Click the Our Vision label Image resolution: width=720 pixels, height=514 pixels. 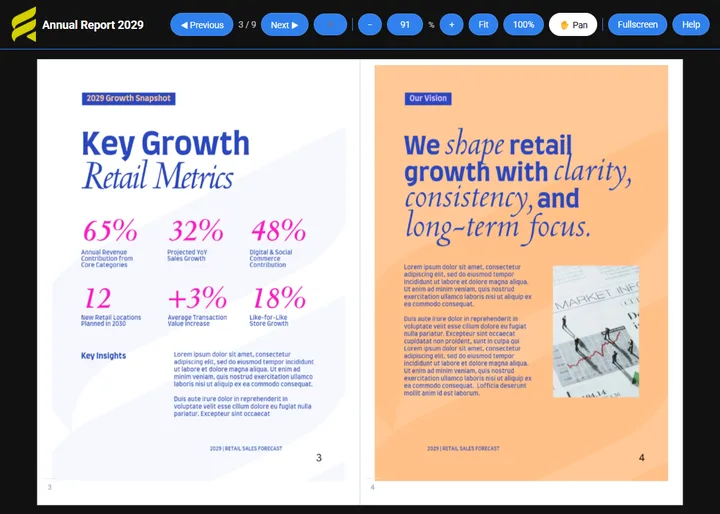(428, 98)
